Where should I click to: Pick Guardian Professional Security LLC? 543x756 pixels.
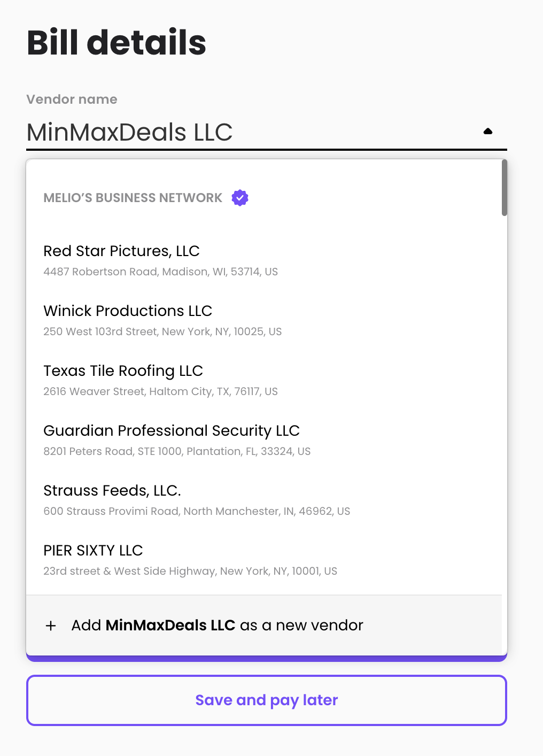(x=264, y=440)
